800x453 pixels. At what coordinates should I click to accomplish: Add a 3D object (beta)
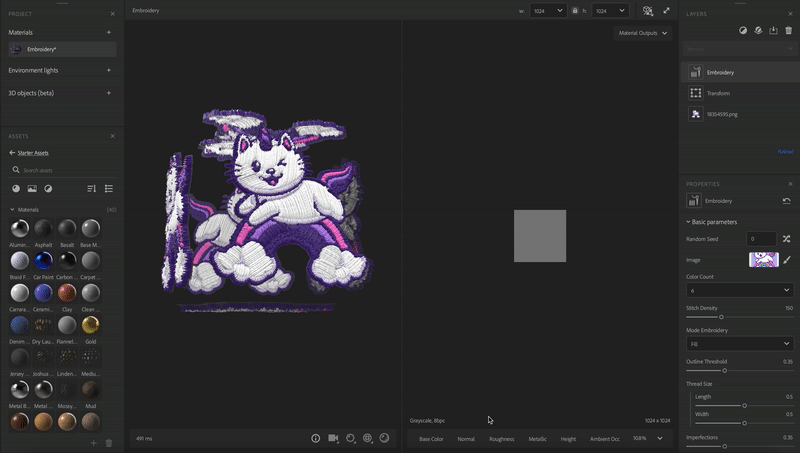109,93
